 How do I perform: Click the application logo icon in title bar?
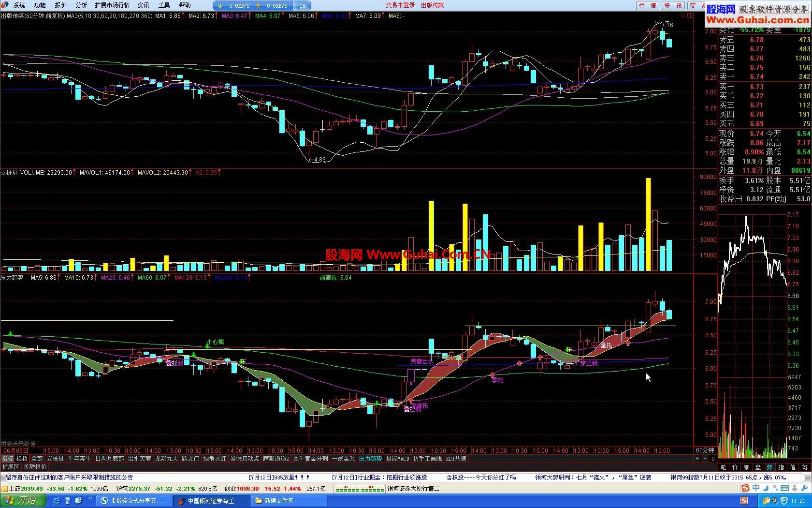pyautogui.click(x=5, y=5)
